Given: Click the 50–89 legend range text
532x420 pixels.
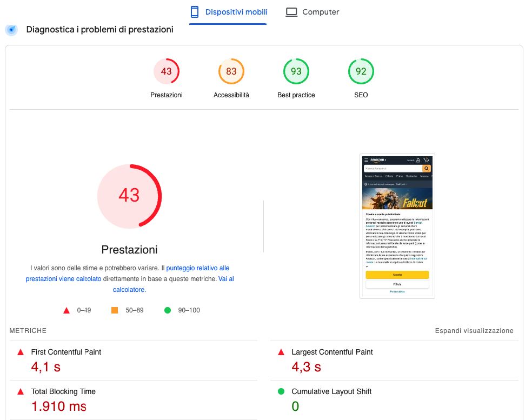Looking at the screenshot, I should 135,310.
